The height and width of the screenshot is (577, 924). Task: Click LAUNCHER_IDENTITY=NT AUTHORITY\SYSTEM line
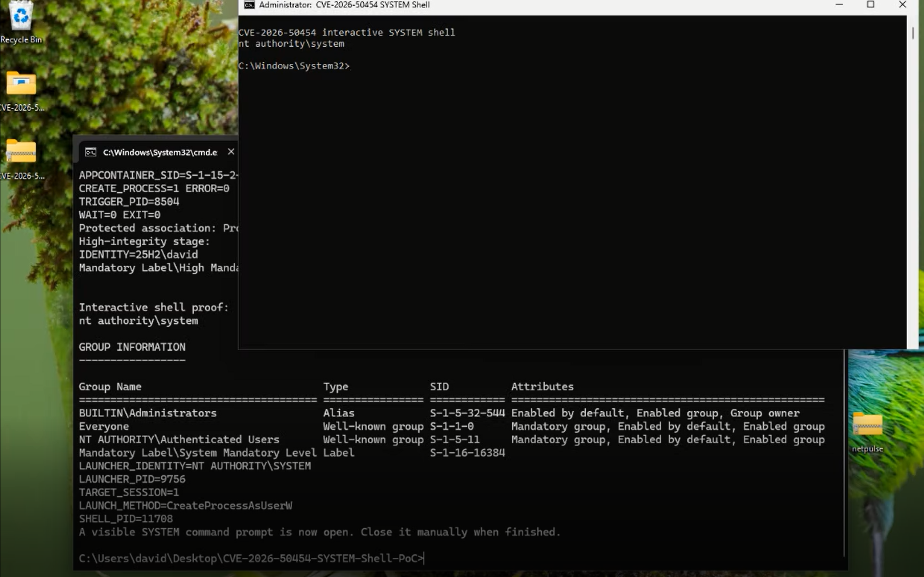(195, 466)
